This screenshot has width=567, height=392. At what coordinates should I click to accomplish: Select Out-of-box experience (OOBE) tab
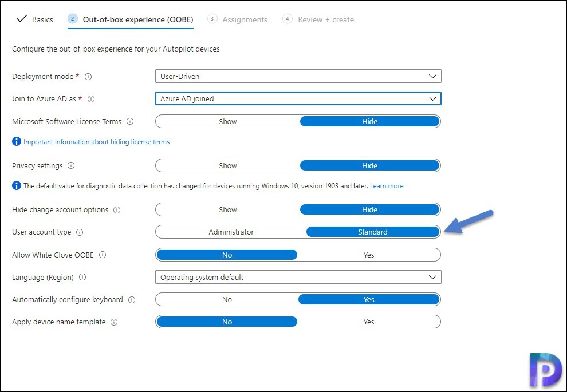click(131, 19)
